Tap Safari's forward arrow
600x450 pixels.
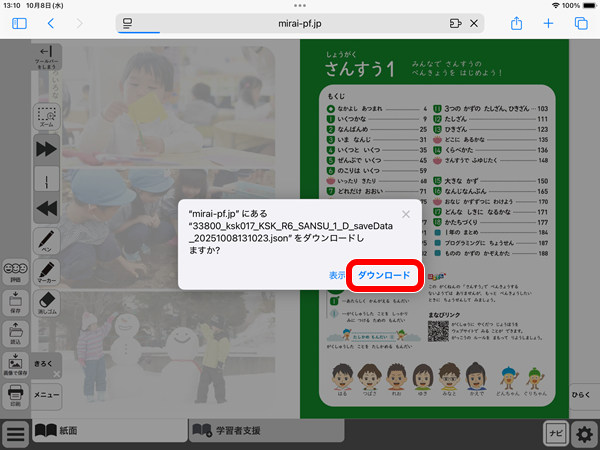[80, 24]
